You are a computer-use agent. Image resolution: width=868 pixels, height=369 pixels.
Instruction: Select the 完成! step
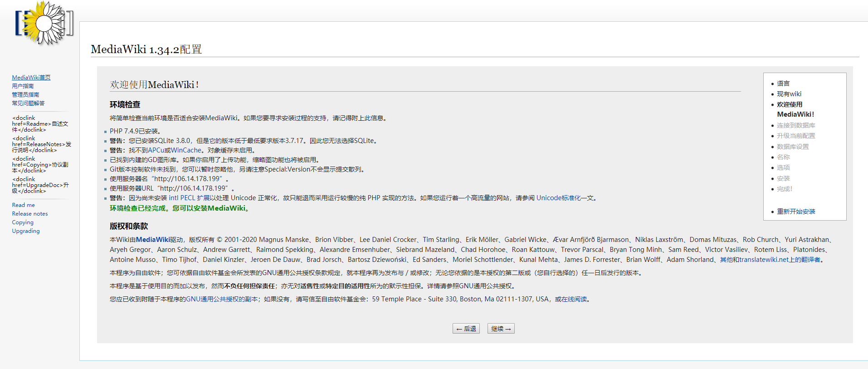tap(785, 189)
